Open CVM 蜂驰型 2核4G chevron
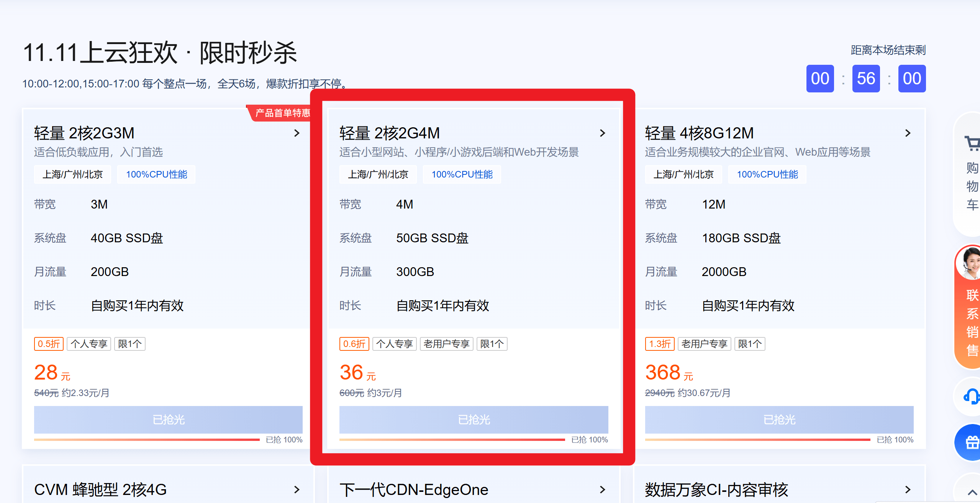The height and width of the screenshot is (503, 980). (296, 490)
